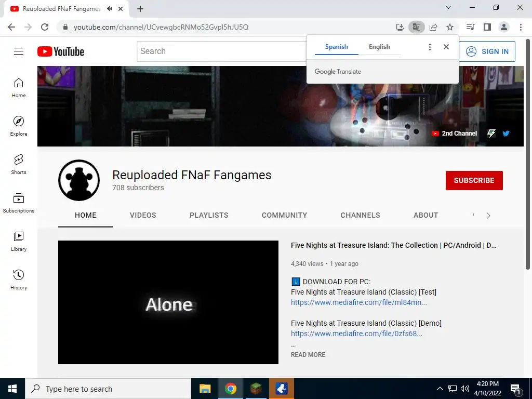
Task: Open the Game Jolt link icon on banner
Action: tap(491, 134)
